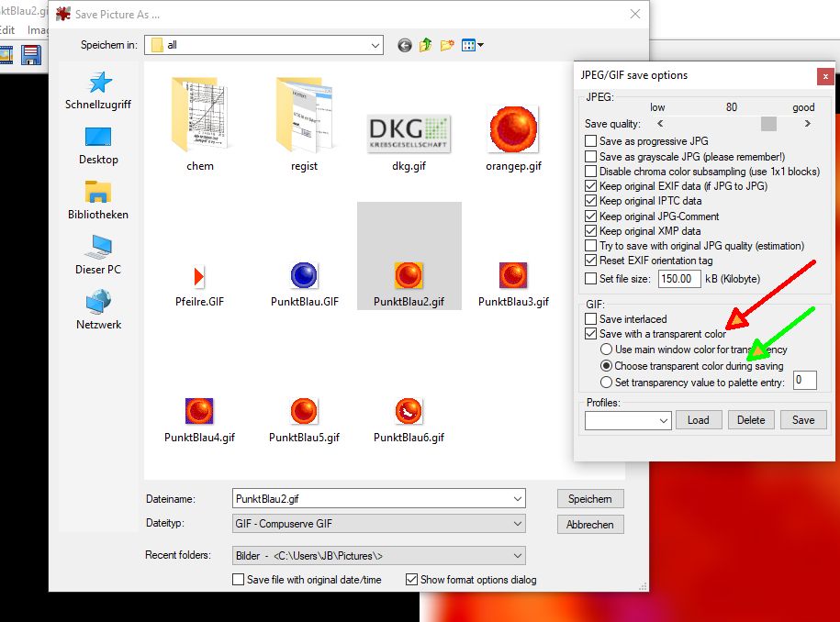The width and height of the screenshot is (840, 622).
Task: Select the Pfeilre.GIF arrow file
Action: 199,286
